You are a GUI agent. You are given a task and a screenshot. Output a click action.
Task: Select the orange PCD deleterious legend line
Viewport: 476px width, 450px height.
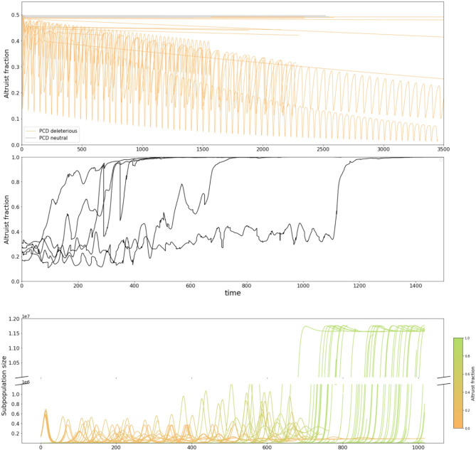click(x=31, y=131)
